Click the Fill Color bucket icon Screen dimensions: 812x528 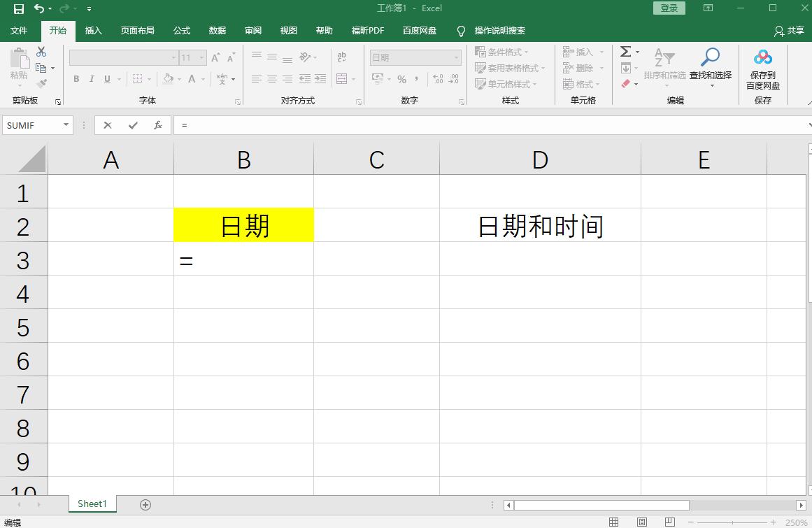168,79
